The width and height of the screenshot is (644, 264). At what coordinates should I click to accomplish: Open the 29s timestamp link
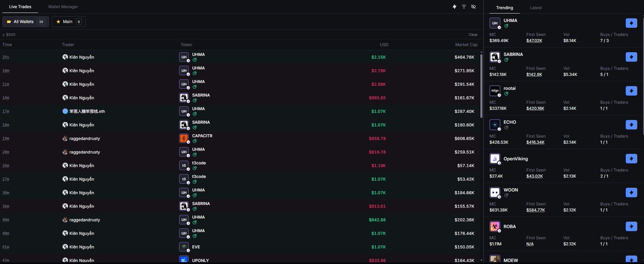(x=5, y=57)
